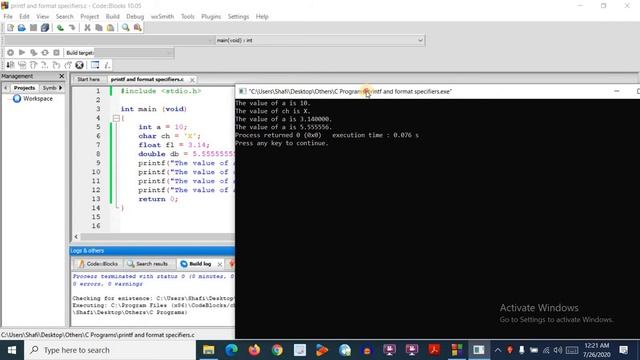Click the Type here to search box
This screenshot has width=640, height=360.
[x=110, y=350]
